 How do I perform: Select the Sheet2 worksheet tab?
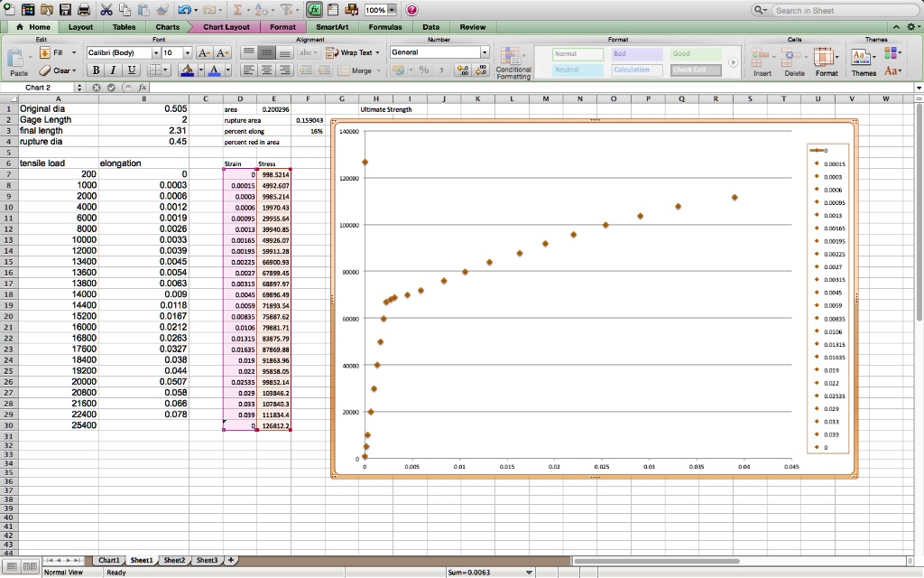tap(173, 560)
